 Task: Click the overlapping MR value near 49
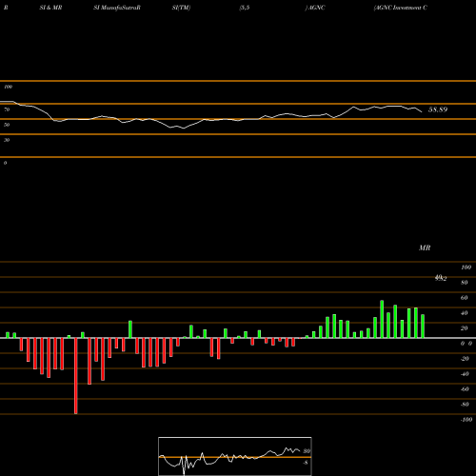tap(441, 278)
